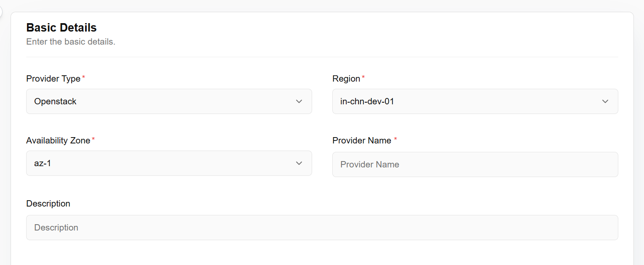Click the chevron arrow in Availability Zone field
The width and height of the screenshot is (644, 265).
[299, 163]
